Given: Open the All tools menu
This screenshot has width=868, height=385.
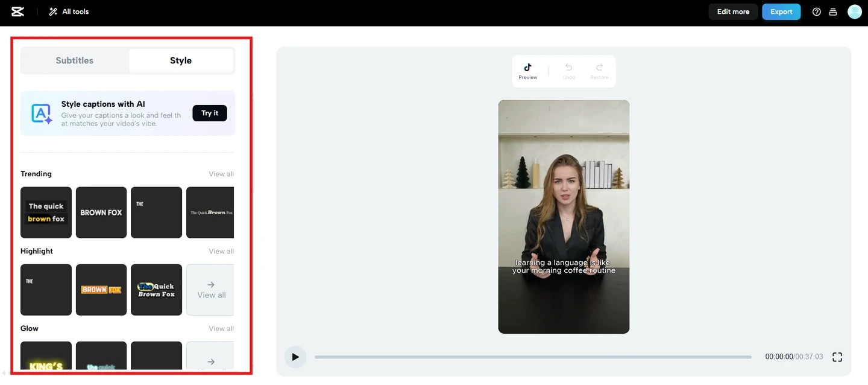Looking at the screenshot, I should pyautogui.click(x=69, y=11).
